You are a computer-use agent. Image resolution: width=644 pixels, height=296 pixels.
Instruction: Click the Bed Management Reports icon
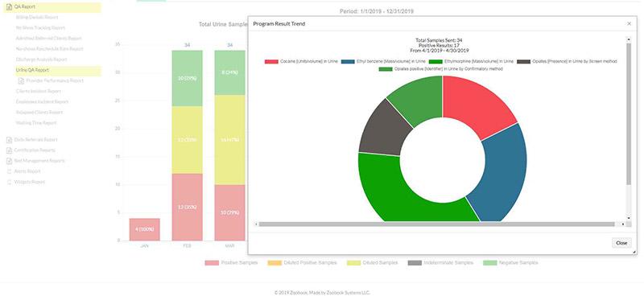pos(9,161)
